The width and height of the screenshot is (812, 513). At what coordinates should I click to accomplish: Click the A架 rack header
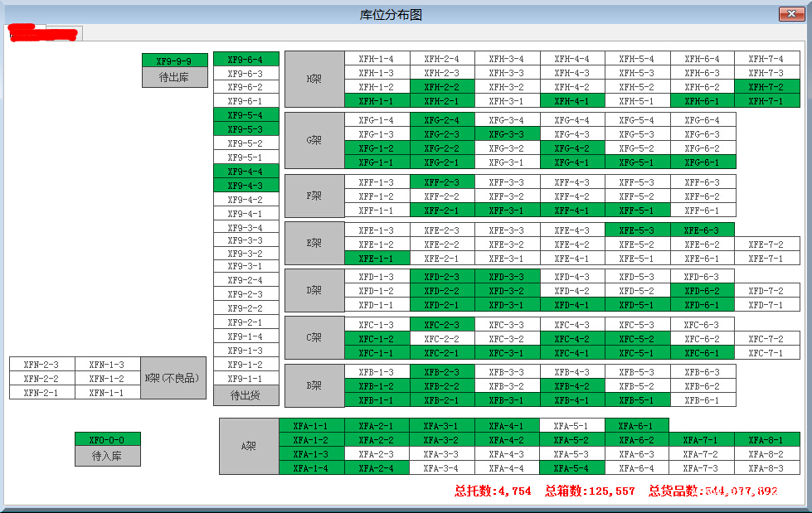249,446
